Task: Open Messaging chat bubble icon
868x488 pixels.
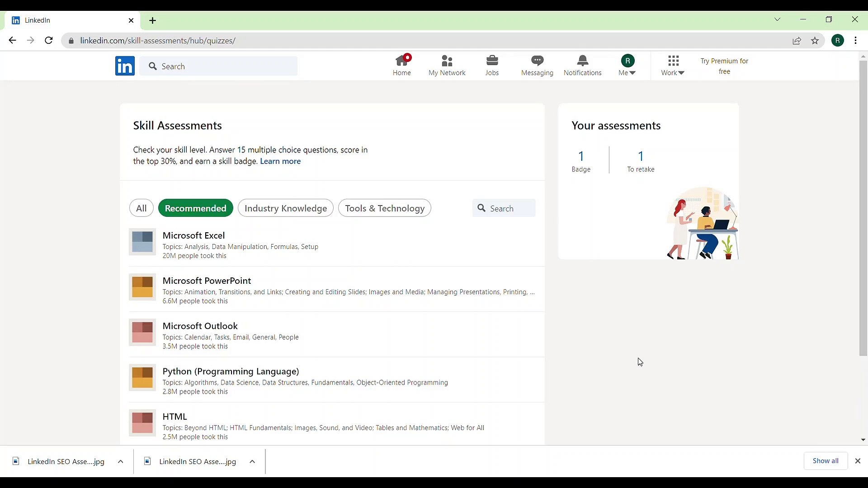Action: click(x=537, y=61)
